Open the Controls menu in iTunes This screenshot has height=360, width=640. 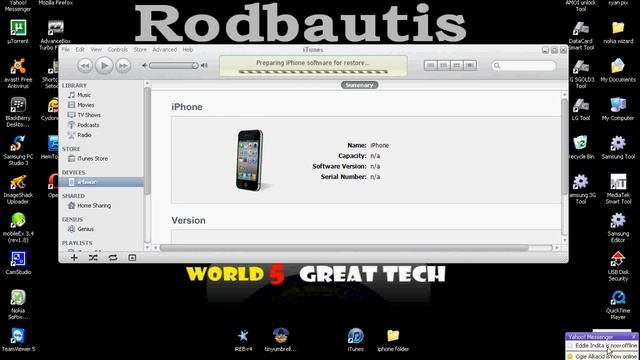click(118, 49)
